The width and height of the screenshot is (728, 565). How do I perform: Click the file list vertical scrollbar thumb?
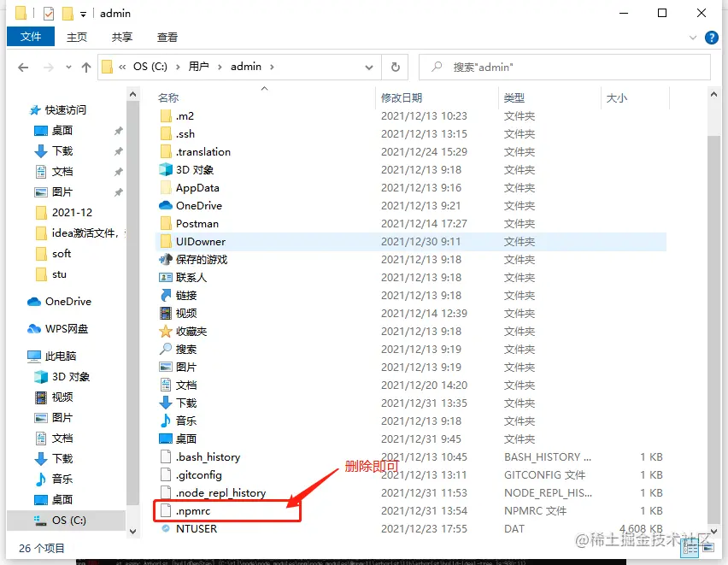point(714,330)
